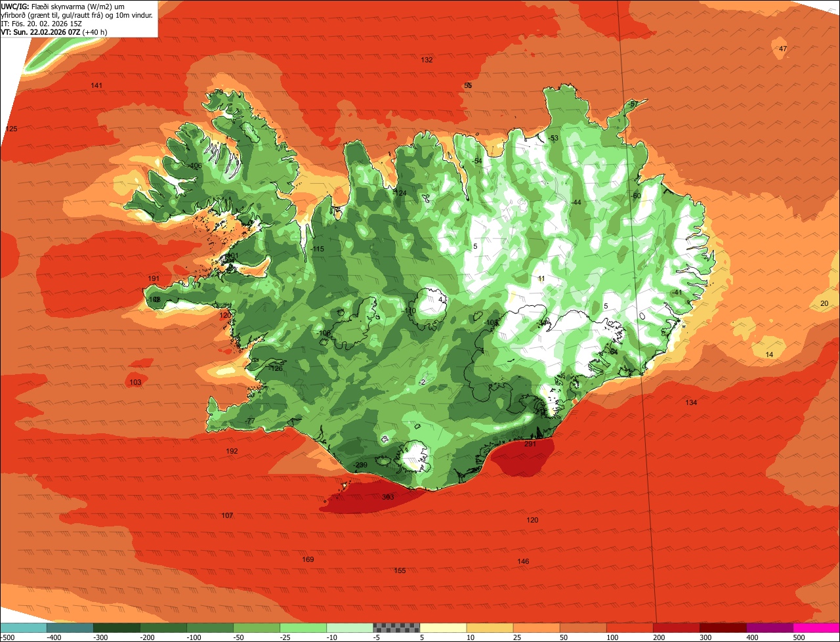
Task: Click the dark teal -400 legend swatch
Action: (x=70, y=628)
